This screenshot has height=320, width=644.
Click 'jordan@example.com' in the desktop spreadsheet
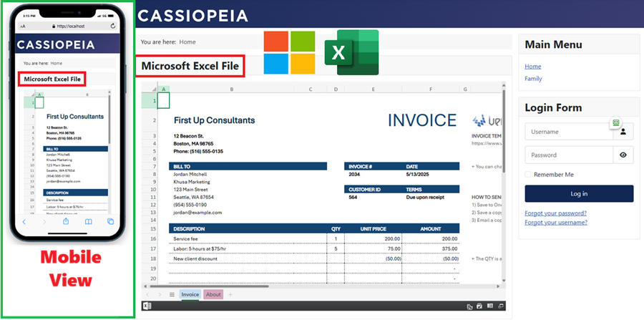point(197,213)
